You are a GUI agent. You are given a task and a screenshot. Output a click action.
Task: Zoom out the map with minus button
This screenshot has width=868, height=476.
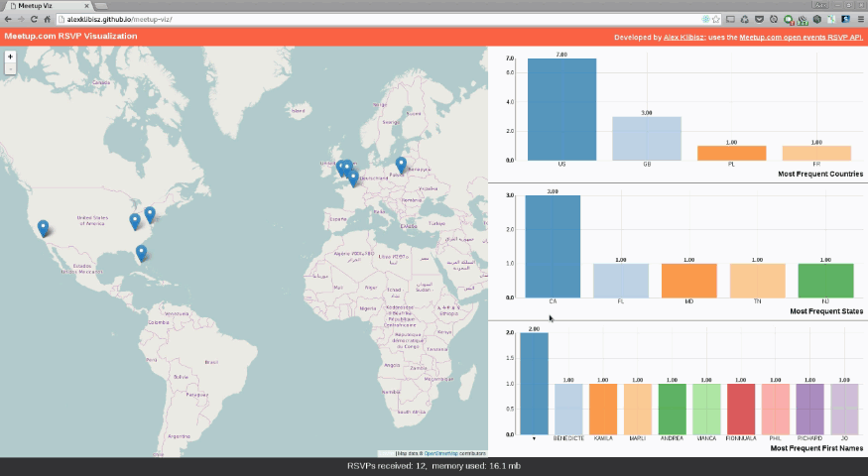[10, 69]
